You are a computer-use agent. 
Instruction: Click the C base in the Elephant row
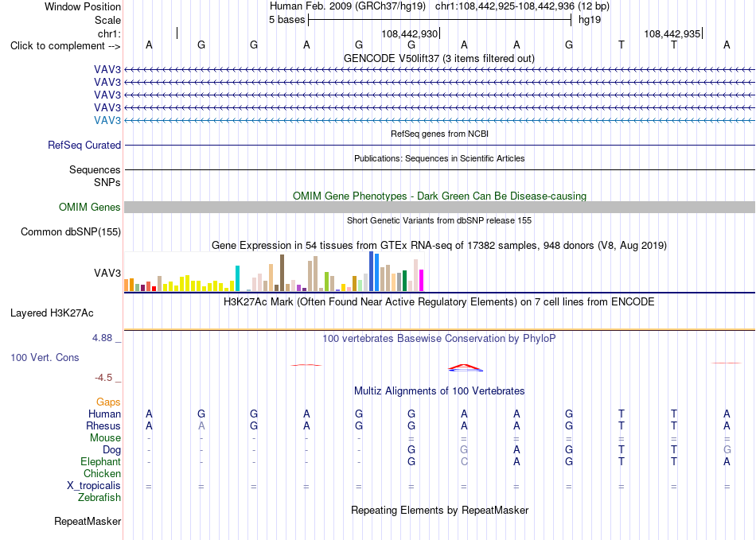(x=464, y=461)
